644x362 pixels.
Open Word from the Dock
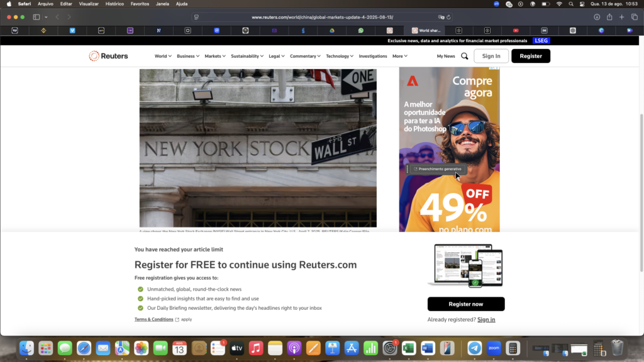428,348
